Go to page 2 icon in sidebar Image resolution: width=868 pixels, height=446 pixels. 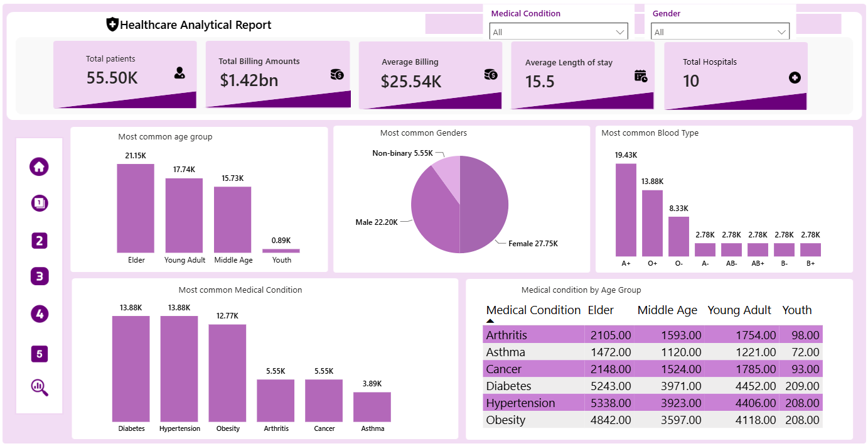point(39,241)
